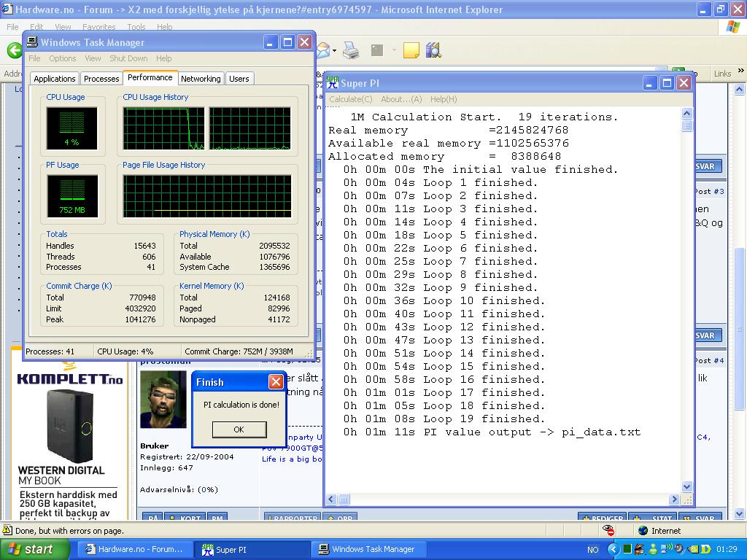
Task: Open Task Manager Shut Down menu
Action: [128, 58]
